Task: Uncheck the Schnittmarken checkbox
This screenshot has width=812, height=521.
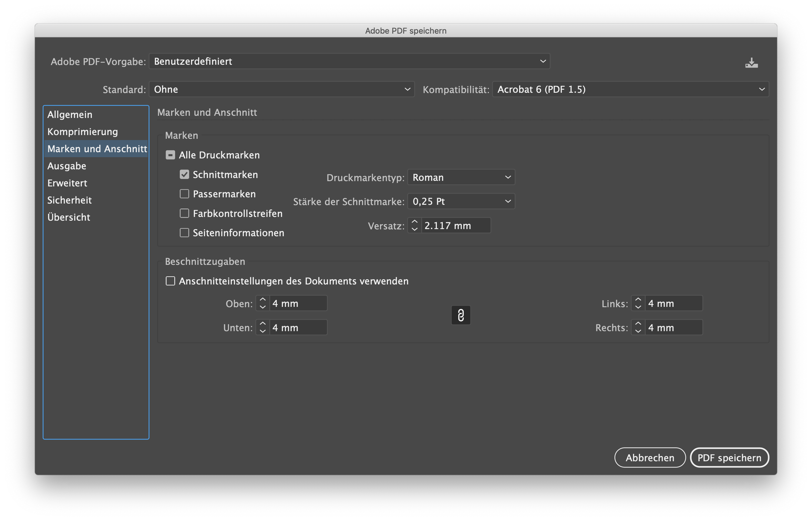Action: (184, 175)
